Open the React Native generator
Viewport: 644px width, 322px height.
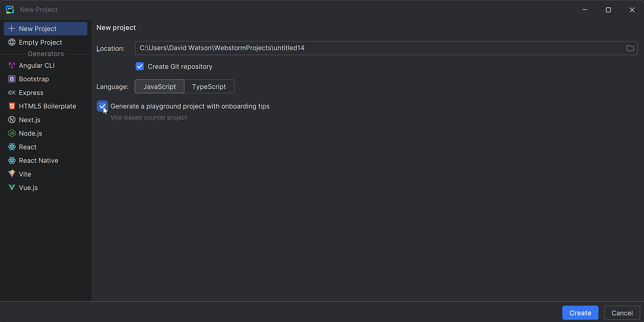click(x=38, y=161)
